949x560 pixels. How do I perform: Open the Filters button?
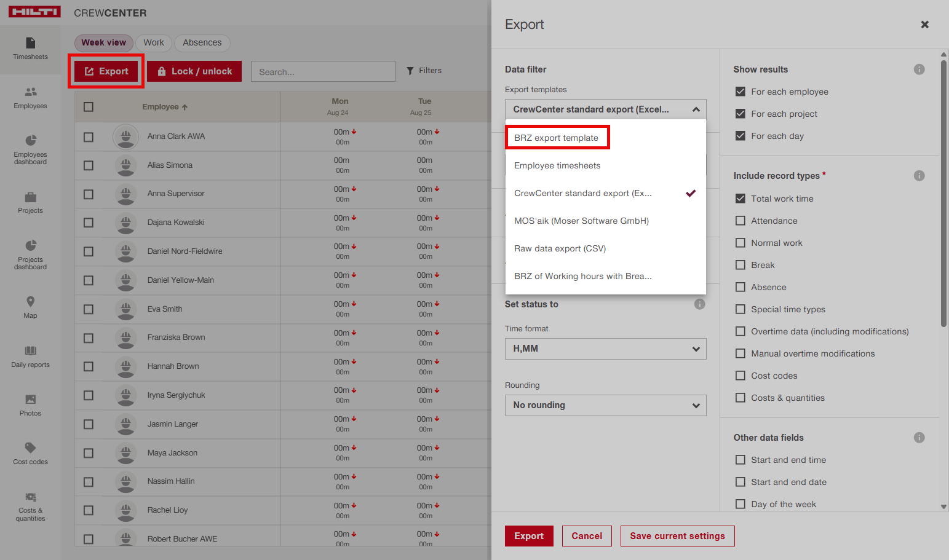[424, 71]
